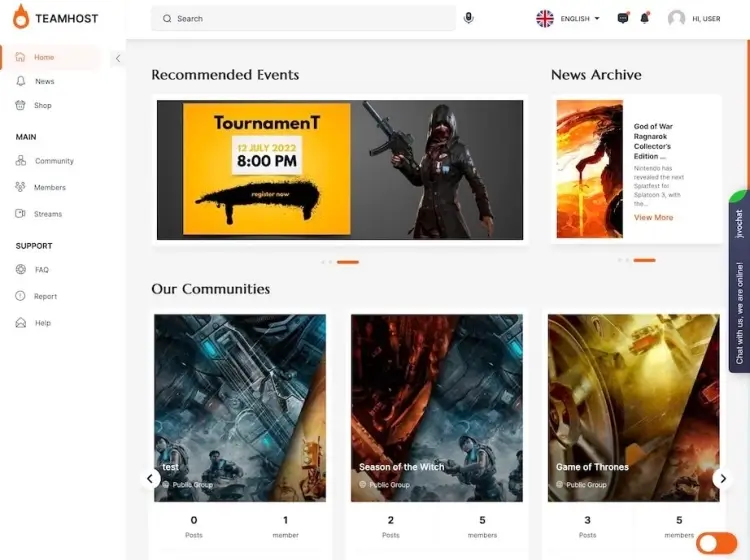Click the Help envelope icon
The height and width of the screenshot is (560, 750).
(21, 323)
